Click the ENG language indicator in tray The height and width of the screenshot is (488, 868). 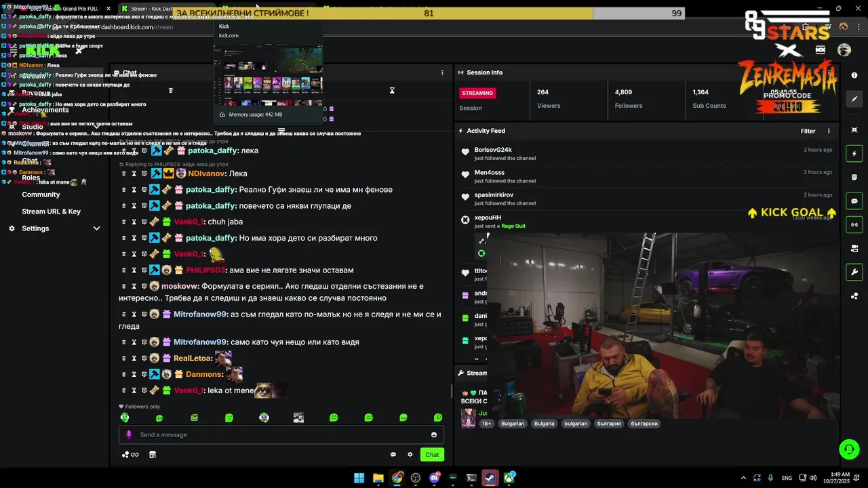(x=787, y=478)
